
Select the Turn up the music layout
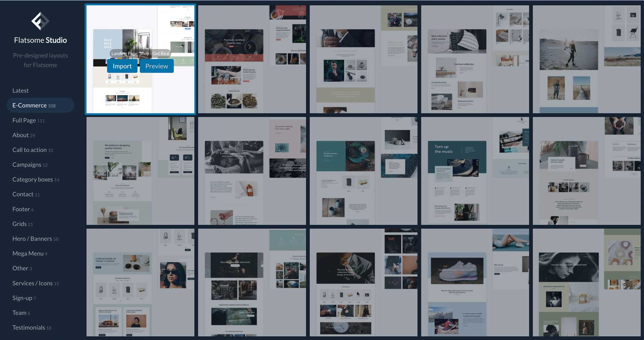pos(475,171)
